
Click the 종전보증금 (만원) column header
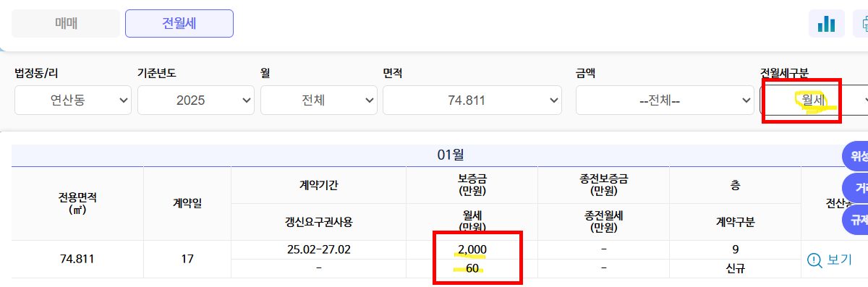(604, 184)
